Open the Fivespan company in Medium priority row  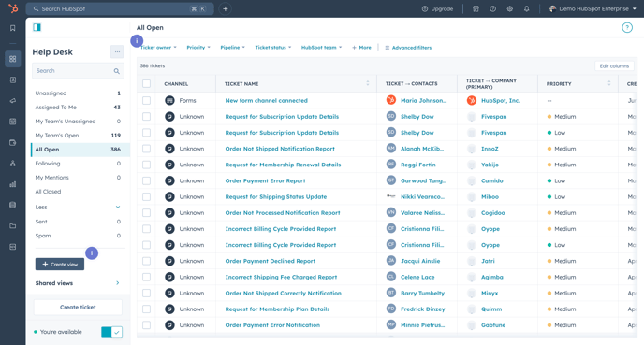coord(493,117)
